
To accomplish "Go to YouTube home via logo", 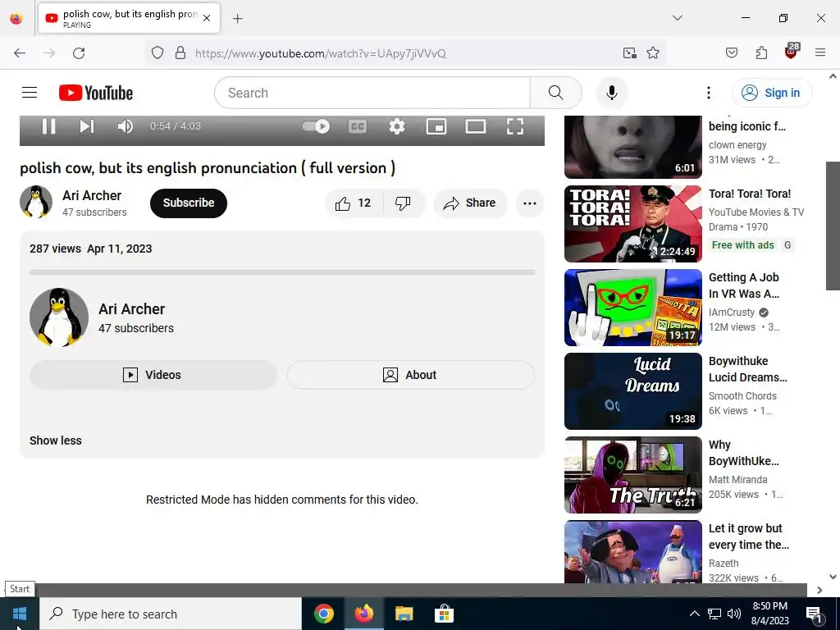I will pyautogui.click(x=96, y=93).
